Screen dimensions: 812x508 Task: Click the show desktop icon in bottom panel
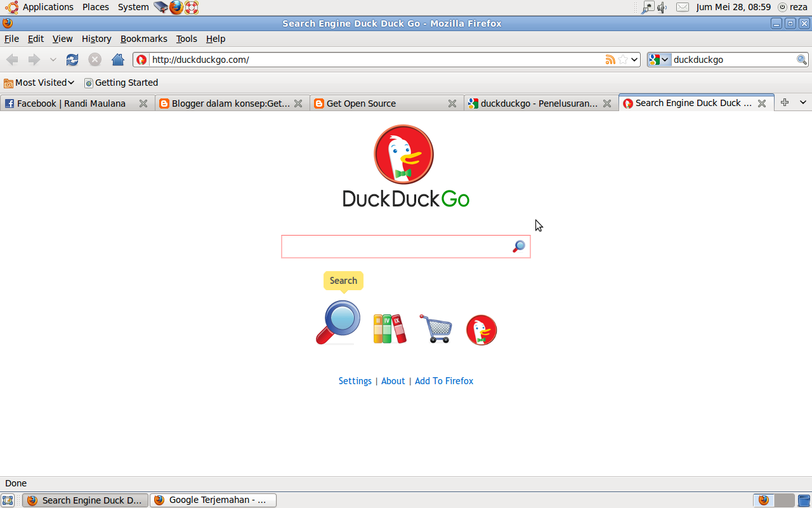click(x=8, y=500)
